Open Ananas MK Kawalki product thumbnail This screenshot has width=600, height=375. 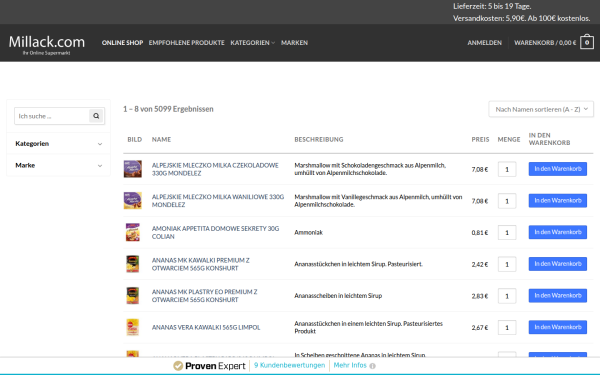[x=133, y=264]
